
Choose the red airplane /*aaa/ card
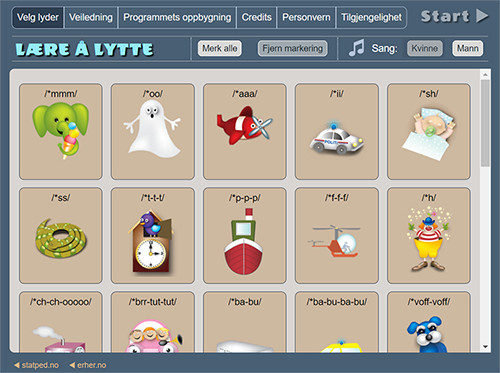[x=245, y=132]
